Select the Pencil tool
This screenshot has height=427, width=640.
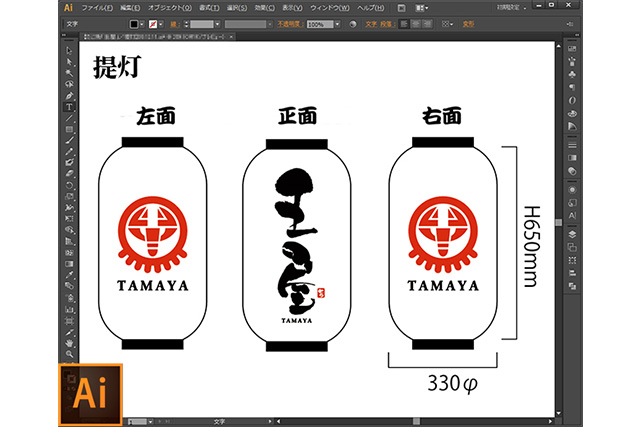pyautogui.click(x=69, y=151)
